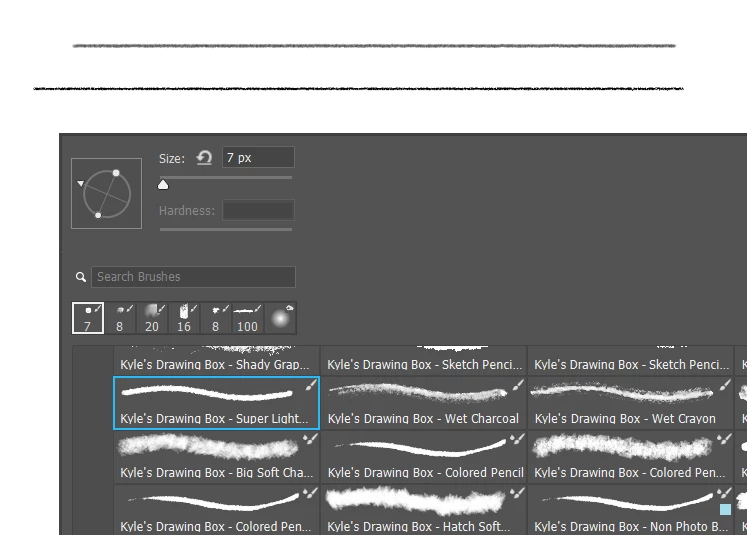747x535 pixels.
Task: Select Kyle's Drawing Box Wet Crayon brush
Action: (630, 403)
